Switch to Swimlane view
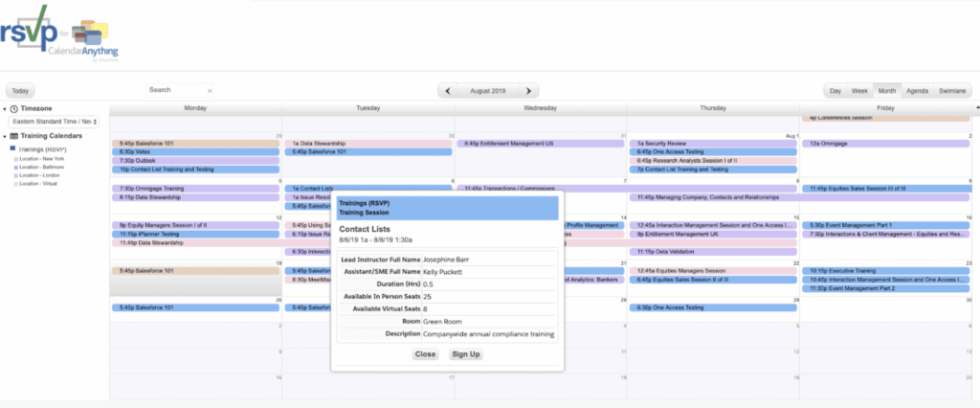The width and height of the screenshot is (980, 408). point(952,91)
